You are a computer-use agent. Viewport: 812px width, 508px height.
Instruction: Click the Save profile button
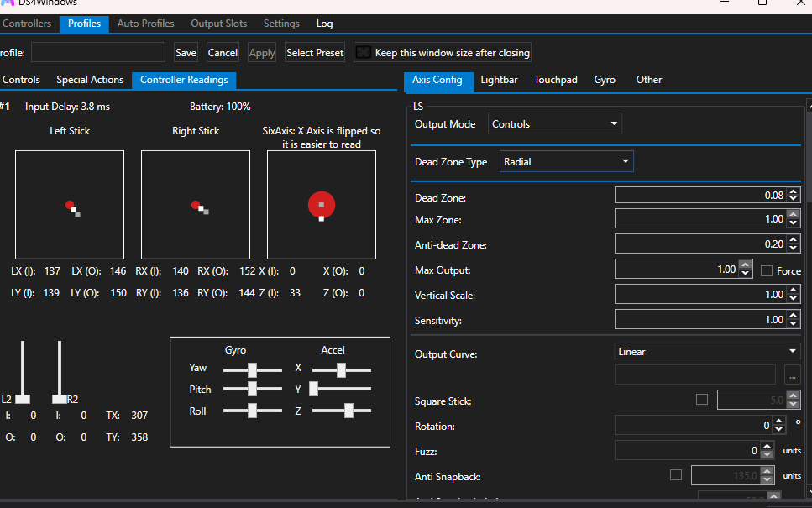[x=186, y=53]
